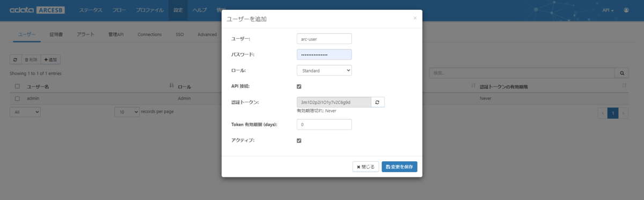
Task: Open the プロファイル menu
Action: (150, 10)
